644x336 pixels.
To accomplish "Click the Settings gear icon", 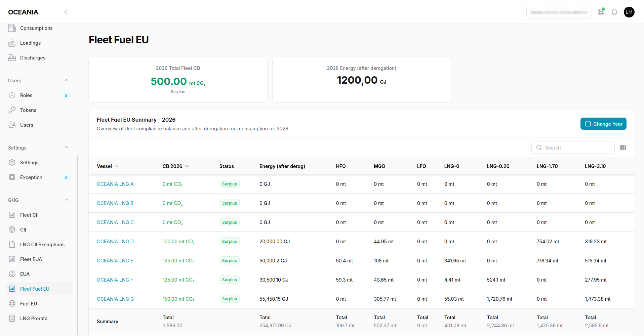I will [x=12, y=163].
